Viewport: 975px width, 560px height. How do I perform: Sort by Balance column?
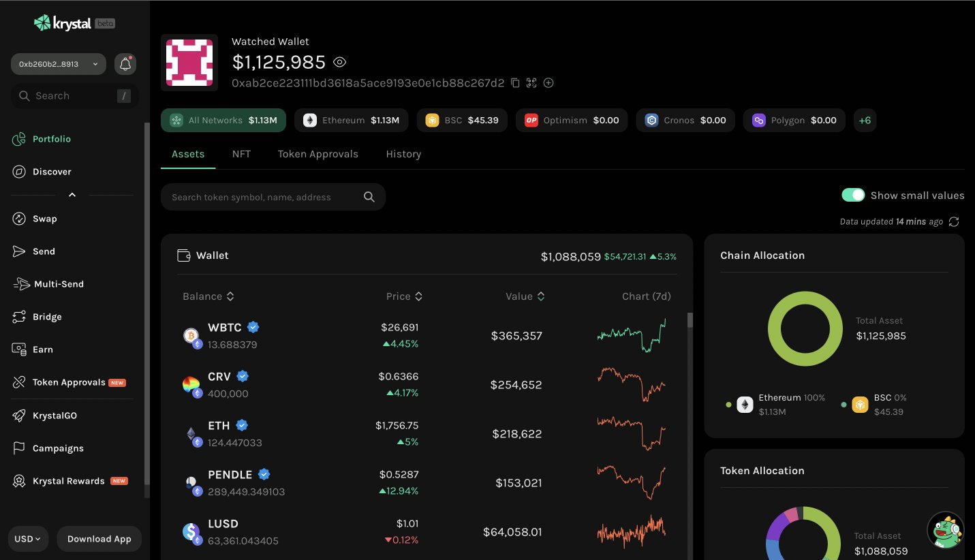(x=208, y=296)
